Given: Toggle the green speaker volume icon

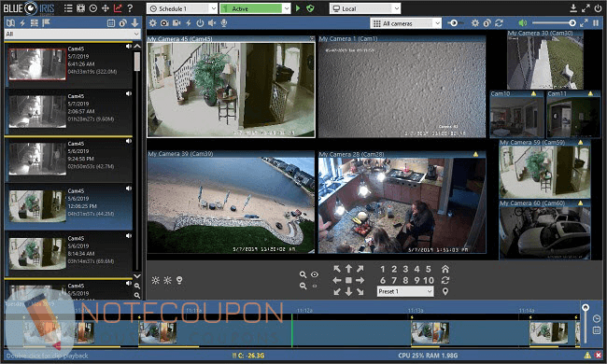Looking at the screenshot, I should pos(523,23).
